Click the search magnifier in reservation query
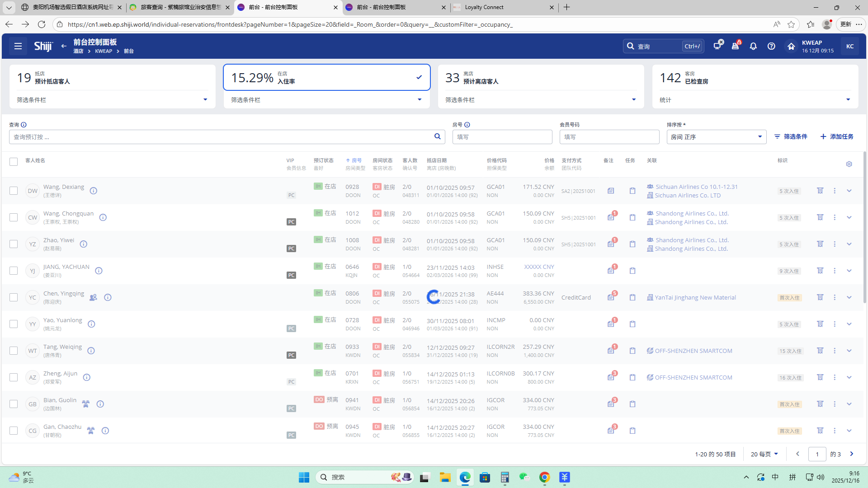The width and height of the screenshot is (868, 488). click(437, 136)
